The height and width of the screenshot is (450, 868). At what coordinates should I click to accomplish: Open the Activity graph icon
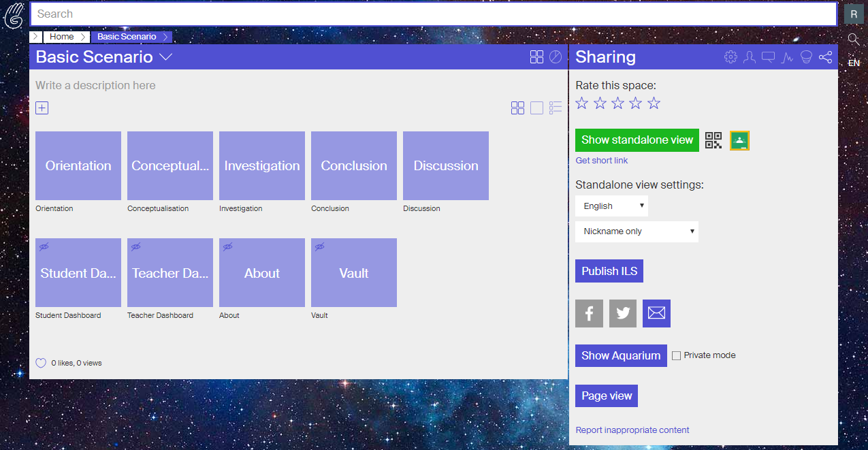point(788,57)
